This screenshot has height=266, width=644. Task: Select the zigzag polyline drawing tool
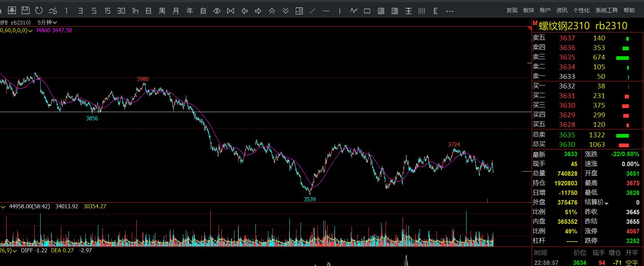(x=353, y=11)
